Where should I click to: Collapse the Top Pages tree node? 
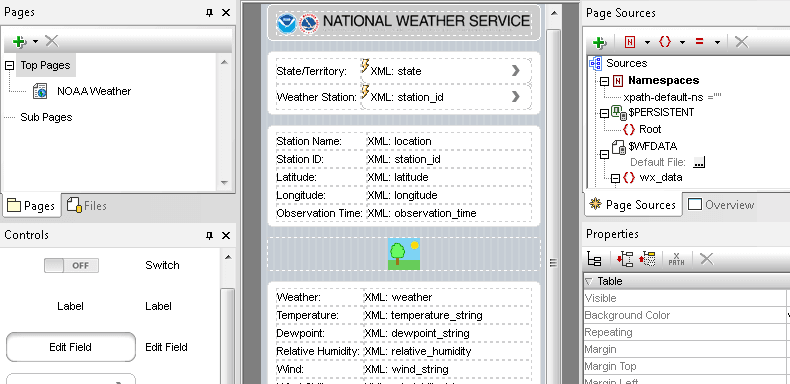point(9,66)
